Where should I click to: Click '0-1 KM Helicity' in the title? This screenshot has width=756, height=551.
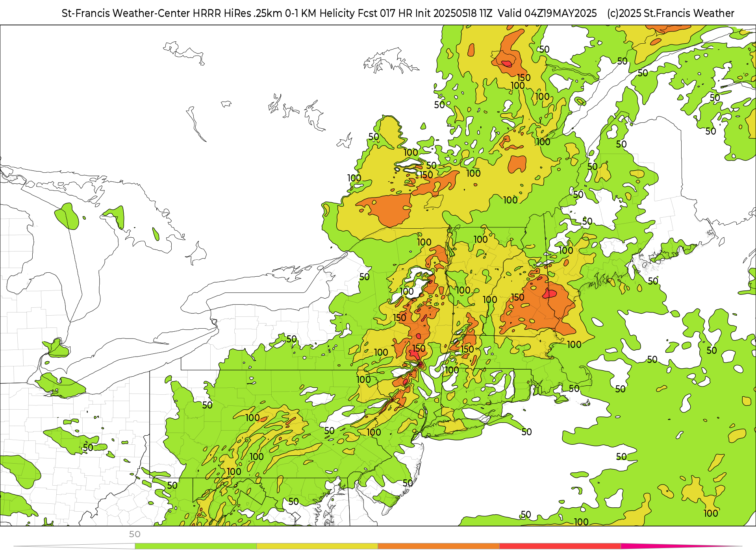(x=320, y=13)
